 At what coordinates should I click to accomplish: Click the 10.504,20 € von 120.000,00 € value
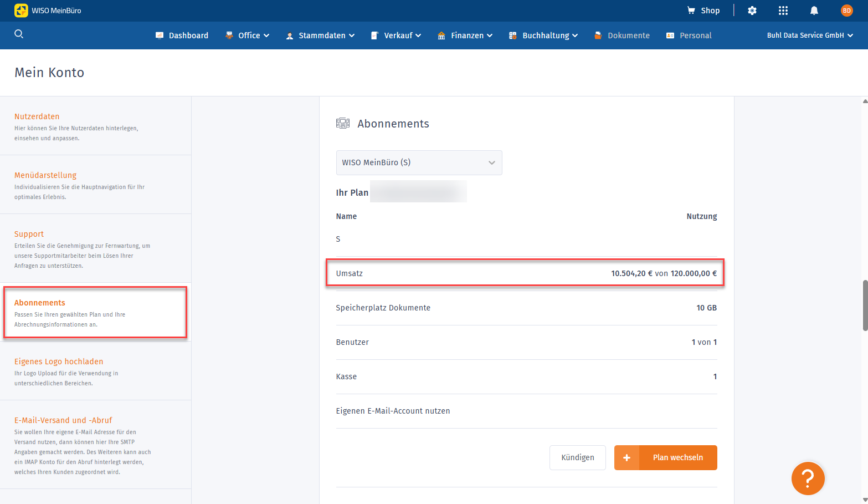pos(664,273)
